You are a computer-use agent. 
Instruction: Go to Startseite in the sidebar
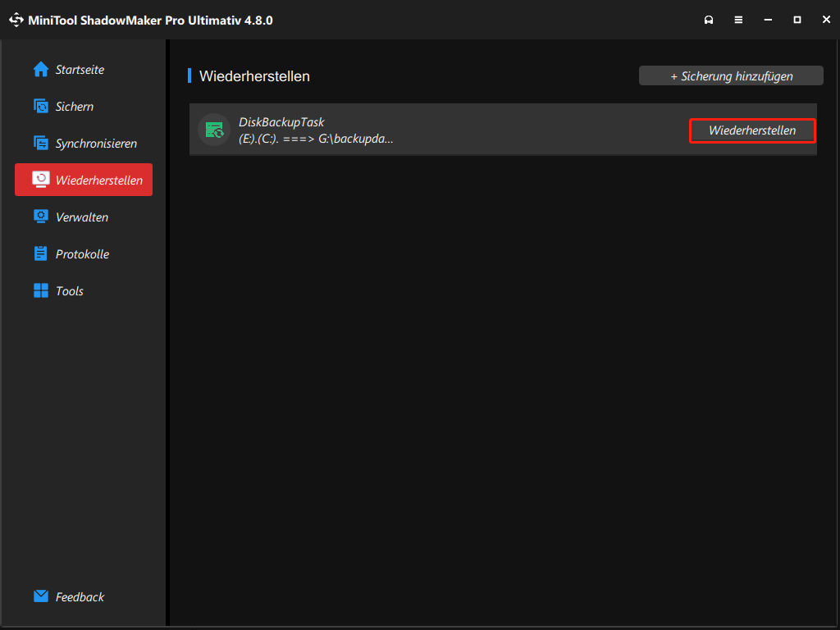(x=80, y=70)
